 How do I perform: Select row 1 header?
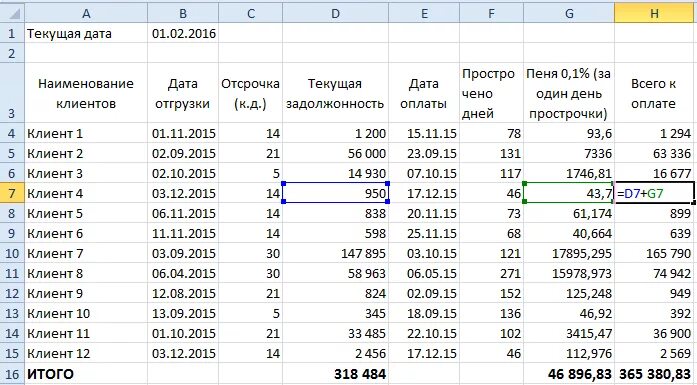point(12,33)
